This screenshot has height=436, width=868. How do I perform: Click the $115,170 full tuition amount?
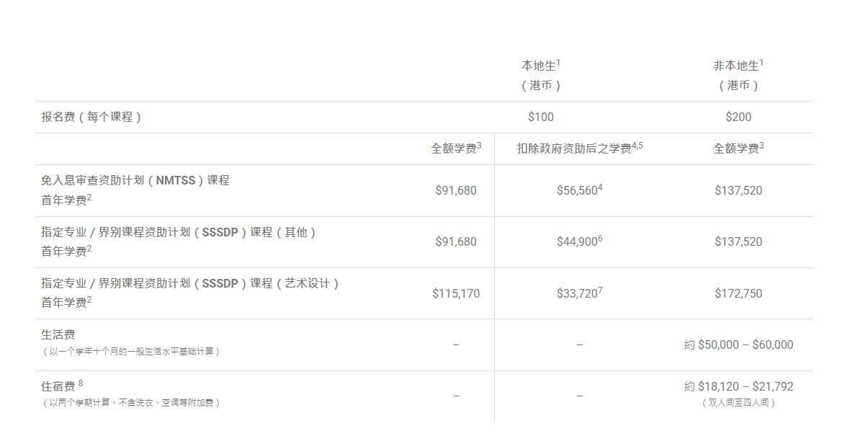pos(456,293)
